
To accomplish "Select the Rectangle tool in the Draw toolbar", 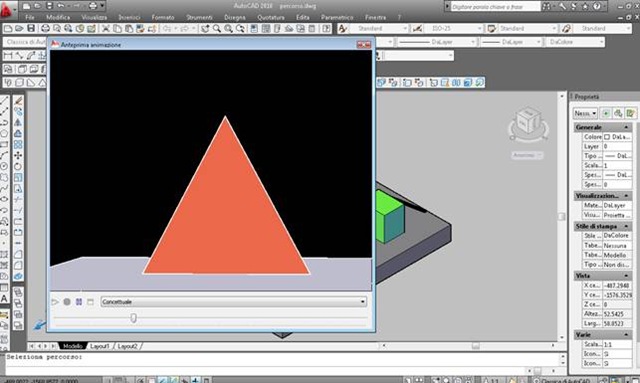I will coord(4,145).
